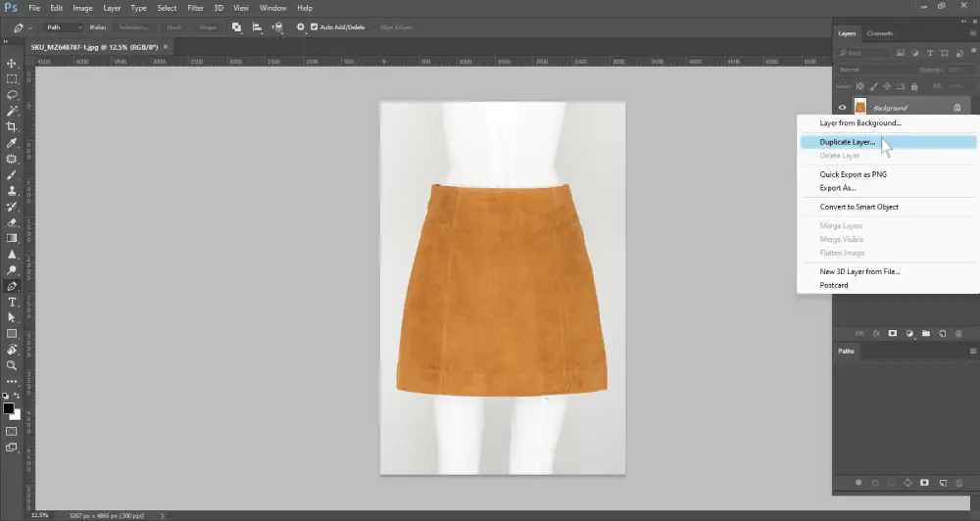Screen dimensions: 980x521
Task: Swap foreground and background colors
Action: click(17, 396)
